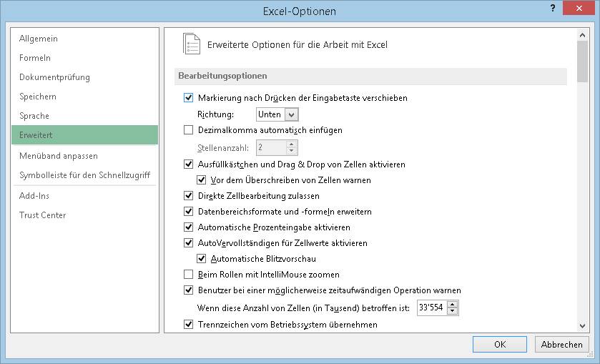Click the Anzahl von Zellen input field

(432, 308)
